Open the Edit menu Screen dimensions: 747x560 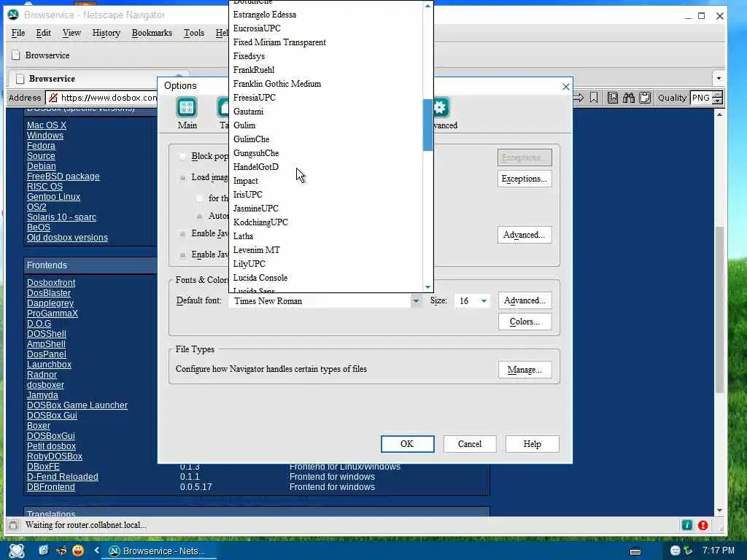(43, 33)
